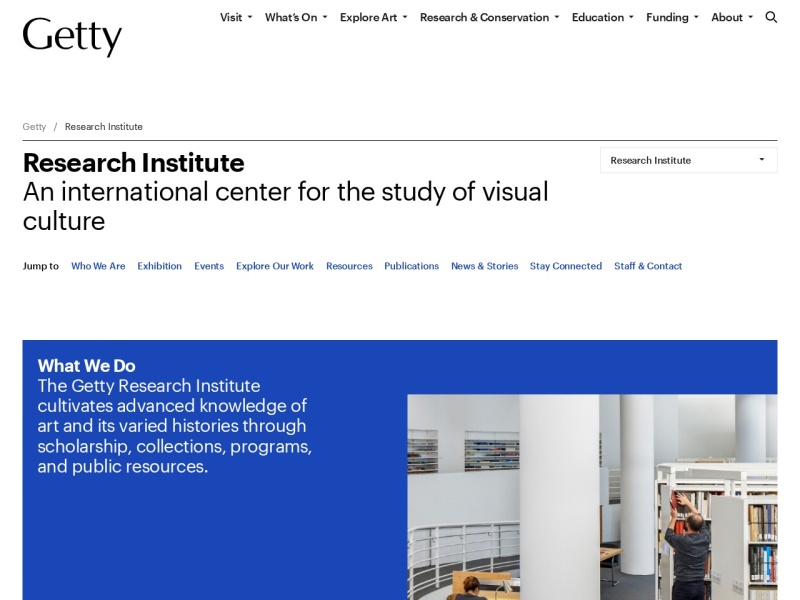
Task: Click the What We Do heading
Action: click(86, 365)
